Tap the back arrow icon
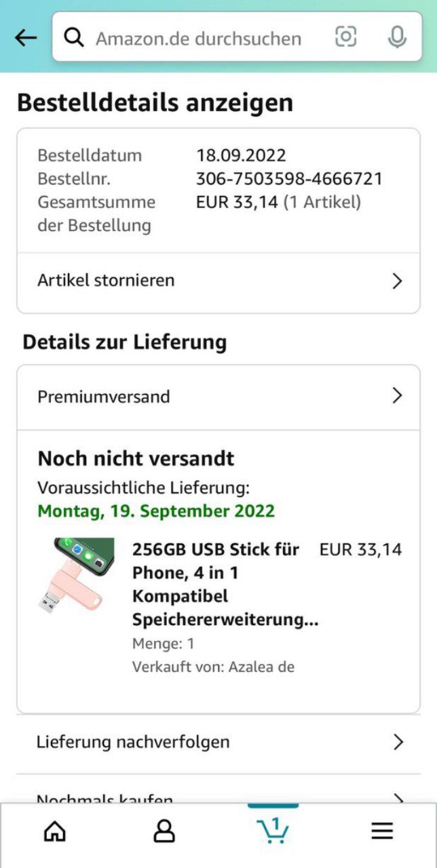This screenshot has width=437, height=868. (x=26, y=38)
